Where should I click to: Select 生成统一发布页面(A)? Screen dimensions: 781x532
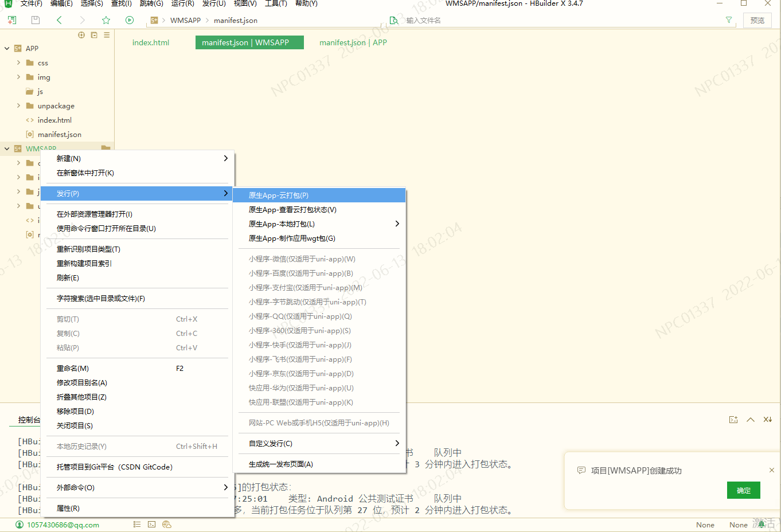point(319,464)
